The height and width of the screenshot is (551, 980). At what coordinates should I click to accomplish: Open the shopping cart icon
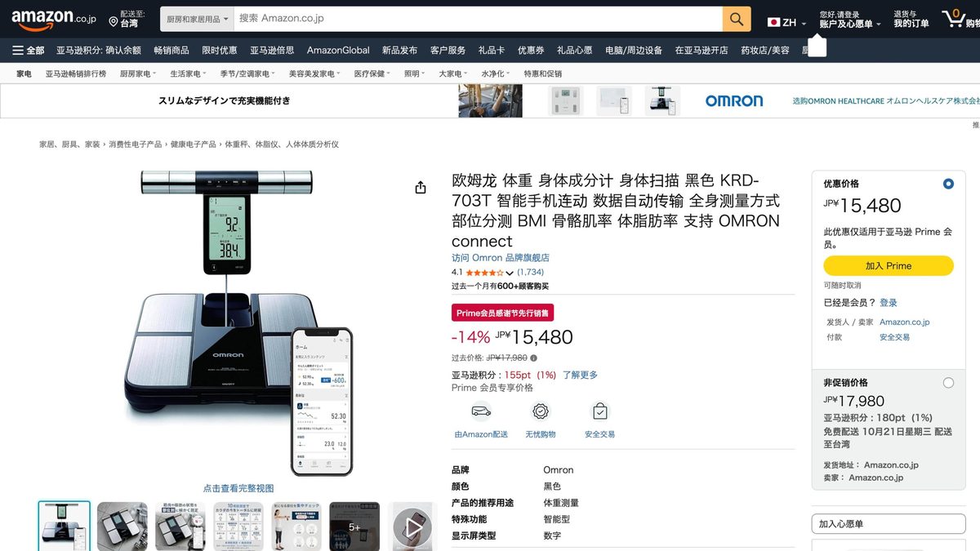tap(952, 18)
